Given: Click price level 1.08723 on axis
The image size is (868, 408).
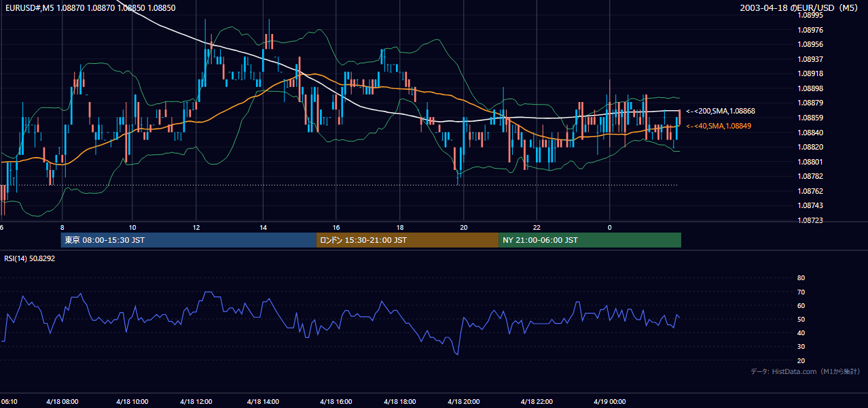Looking at the screenshot, I should [810, 220].
